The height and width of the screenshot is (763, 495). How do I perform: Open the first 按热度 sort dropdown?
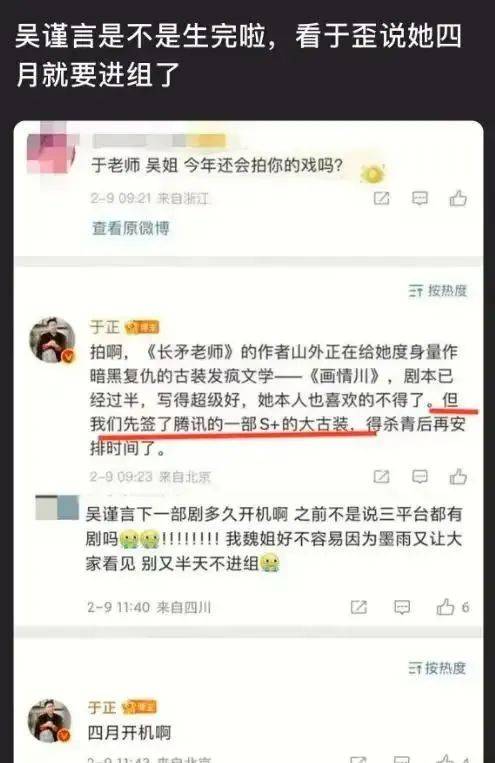pos(438,291)
